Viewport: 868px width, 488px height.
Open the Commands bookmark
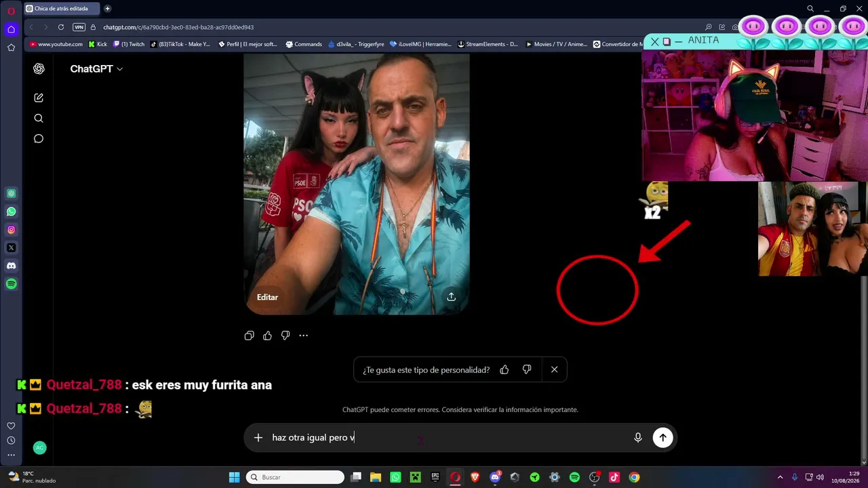click(x=304, y=44)
